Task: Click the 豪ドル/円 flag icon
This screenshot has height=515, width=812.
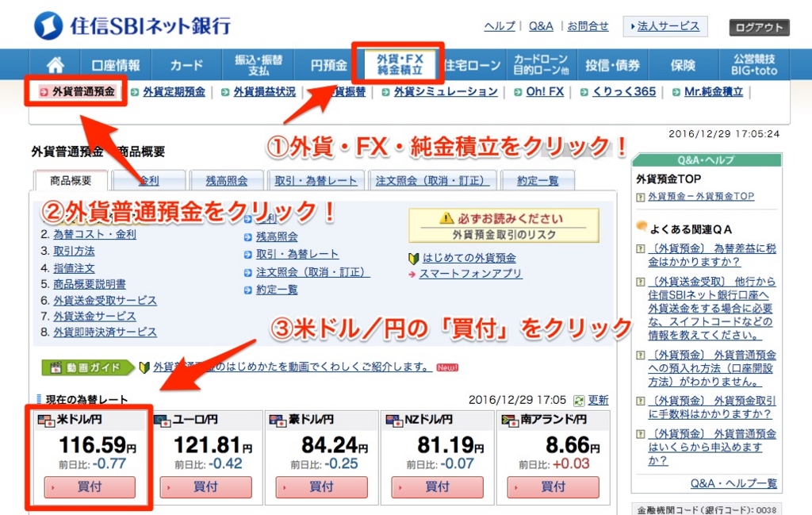Action: click(x=278, y=421)
